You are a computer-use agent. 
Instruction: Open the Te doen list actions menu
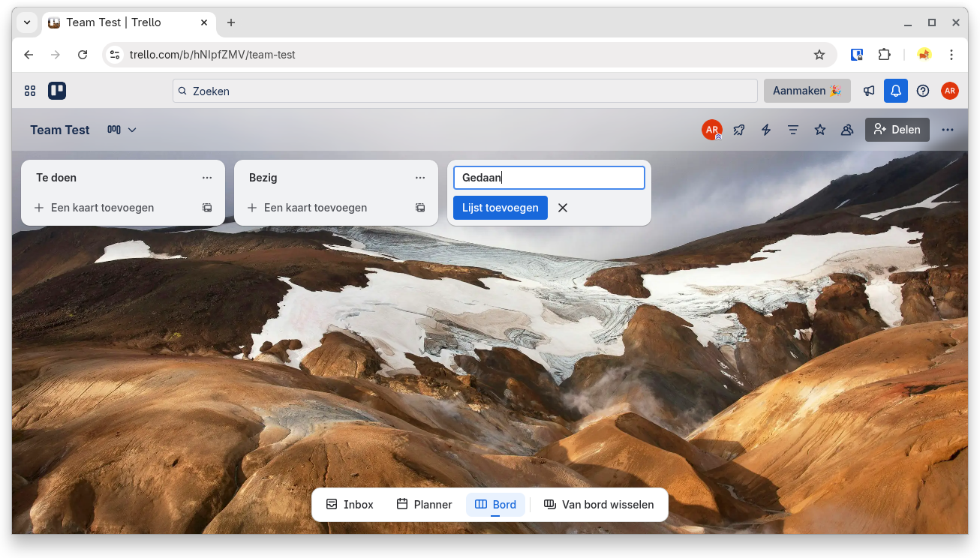[x=207, y=178]
